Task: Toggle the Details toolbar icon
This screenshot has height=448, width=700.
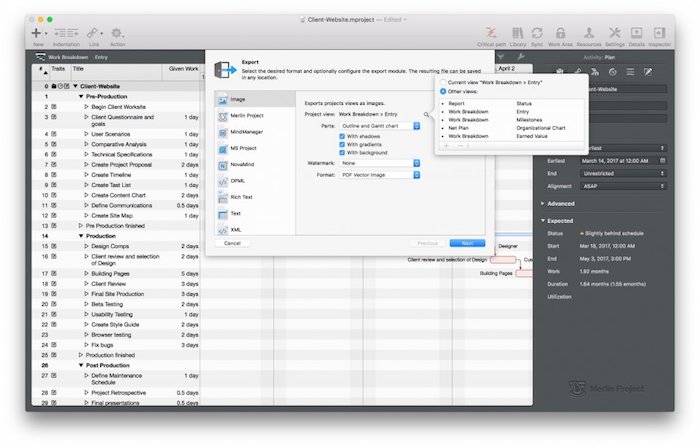Action: (x=636, y=33)
